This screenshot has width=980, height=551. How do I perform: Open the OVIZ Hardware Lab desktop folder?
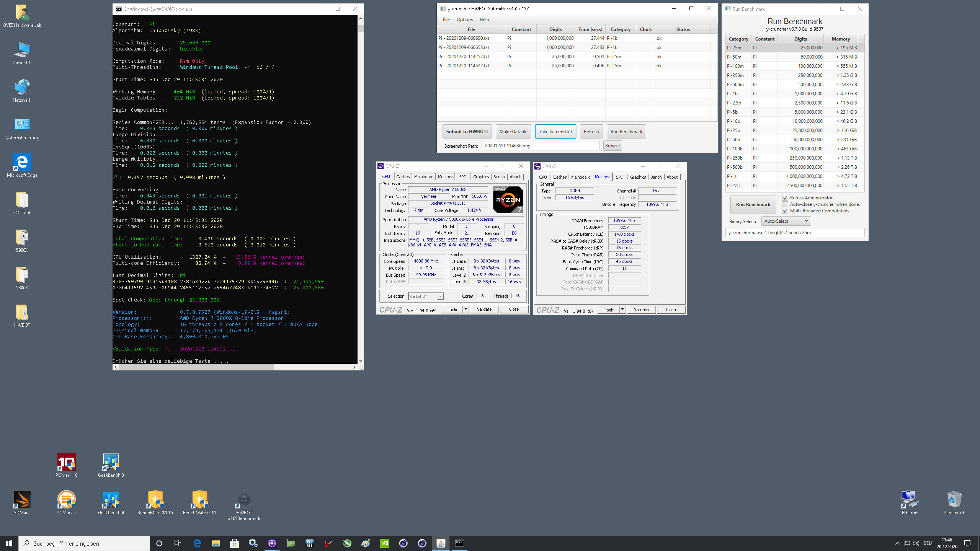22,16
